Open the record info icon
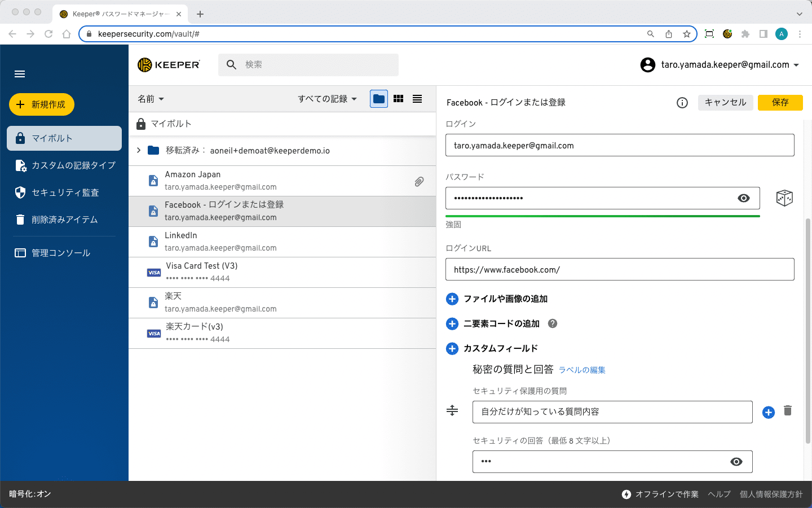 [x=682, y=103]
